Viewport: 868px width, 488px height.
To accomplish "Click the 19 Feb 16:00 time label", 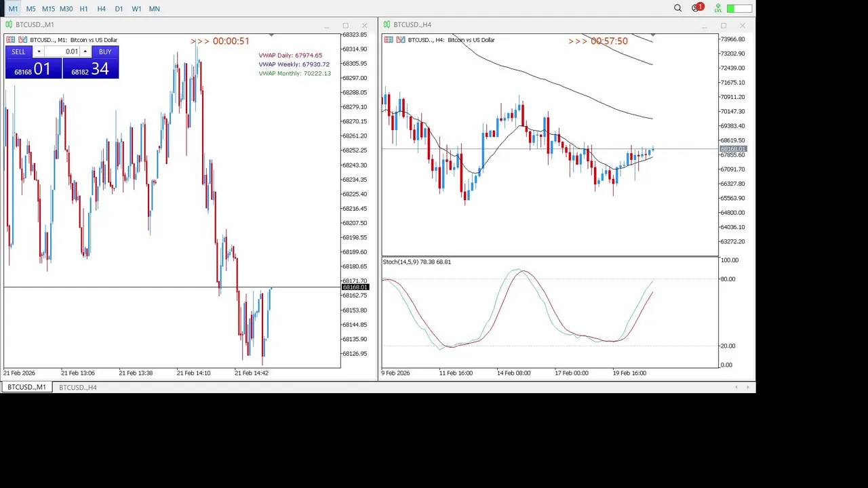I will (629, 373).
